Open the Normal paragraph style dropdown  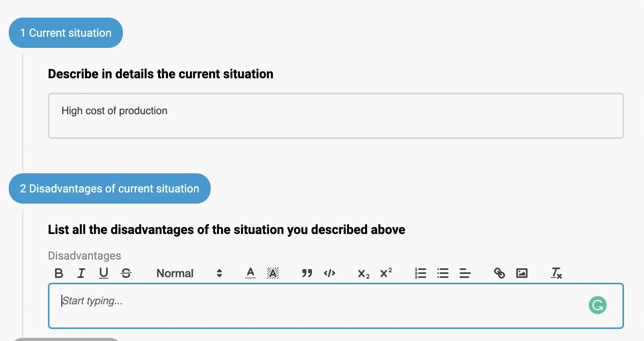(x=175, y=273)
